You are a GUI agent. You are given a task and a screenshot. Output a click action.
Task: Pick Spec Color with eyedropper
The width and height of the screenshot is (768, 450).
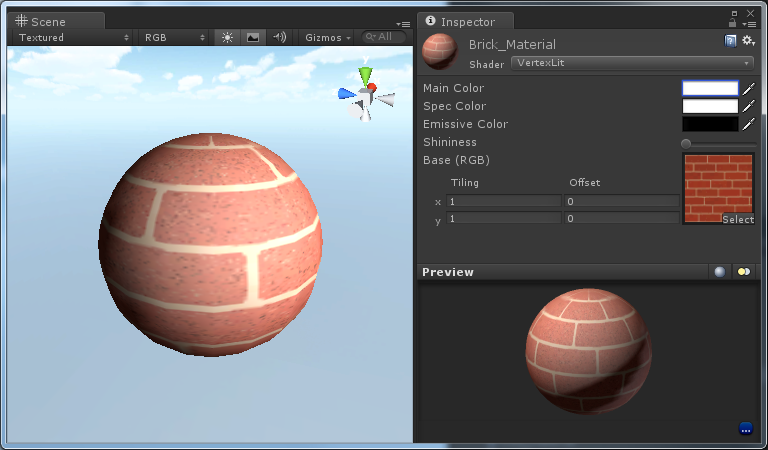point(748,106)
